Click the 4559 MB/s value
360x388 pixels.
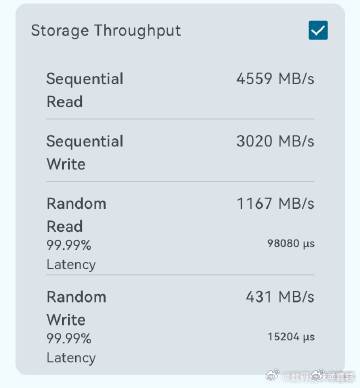click(275, 79)
